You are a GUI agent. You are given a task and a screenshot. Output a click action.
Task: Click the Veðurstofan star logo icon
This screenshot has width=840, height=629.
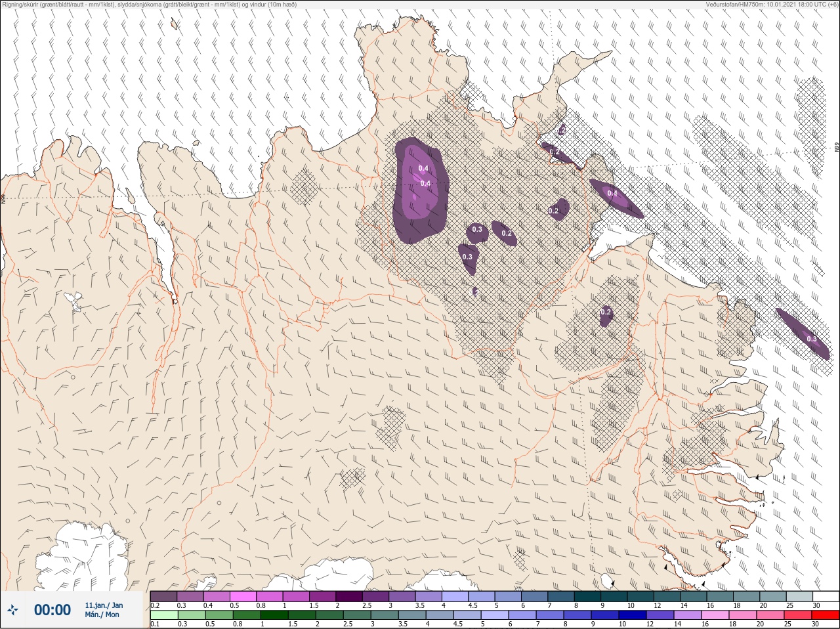tap(13, 610)
